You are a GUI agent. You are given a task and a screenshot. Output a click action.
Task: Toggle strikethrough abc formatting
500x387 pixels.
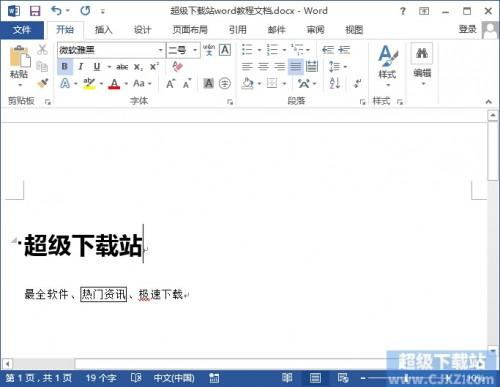(122, 67)
